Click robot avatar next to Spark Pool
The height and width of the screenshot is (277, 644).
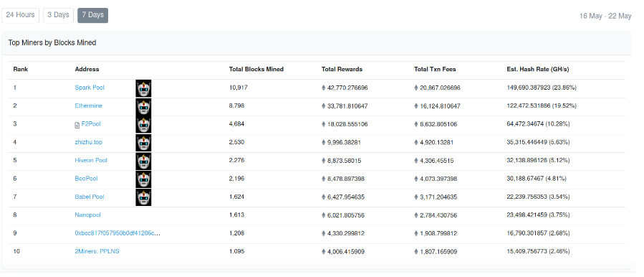(x=143, y=88)
